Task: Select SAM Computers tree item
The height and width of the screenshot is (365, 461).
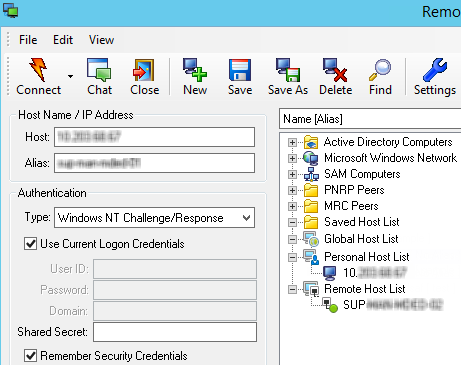Action: (362, 174)
